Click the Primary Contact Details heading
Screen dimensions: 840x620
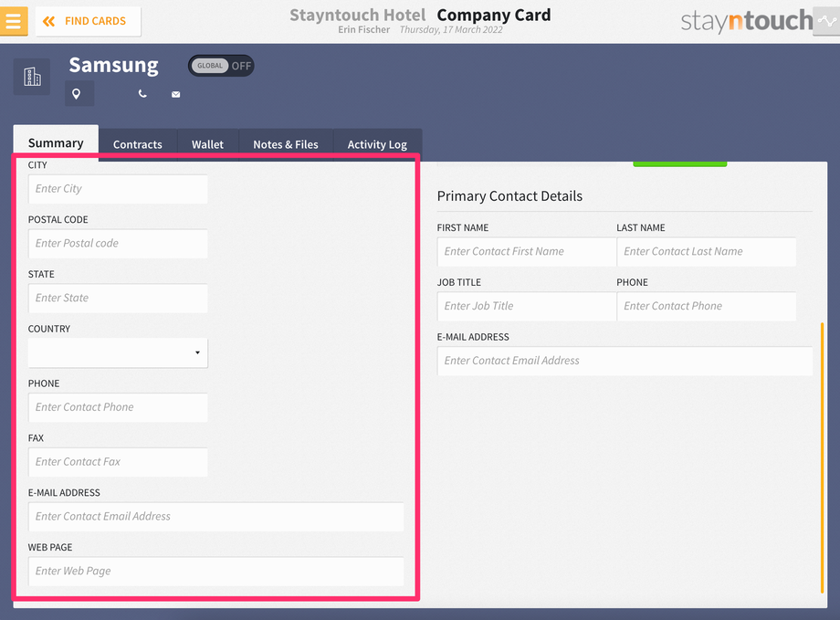pyautogui.click(x=509, y=196)
